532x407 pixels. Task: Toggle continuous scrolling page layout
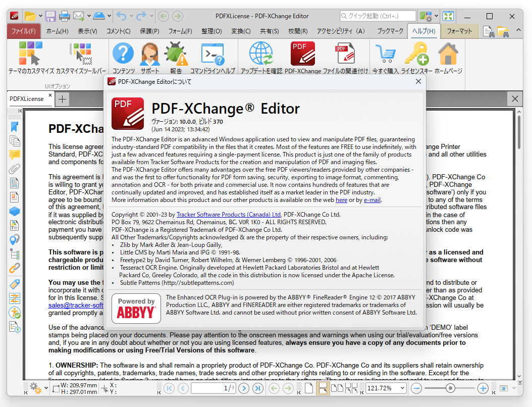(x=323, y=388)
